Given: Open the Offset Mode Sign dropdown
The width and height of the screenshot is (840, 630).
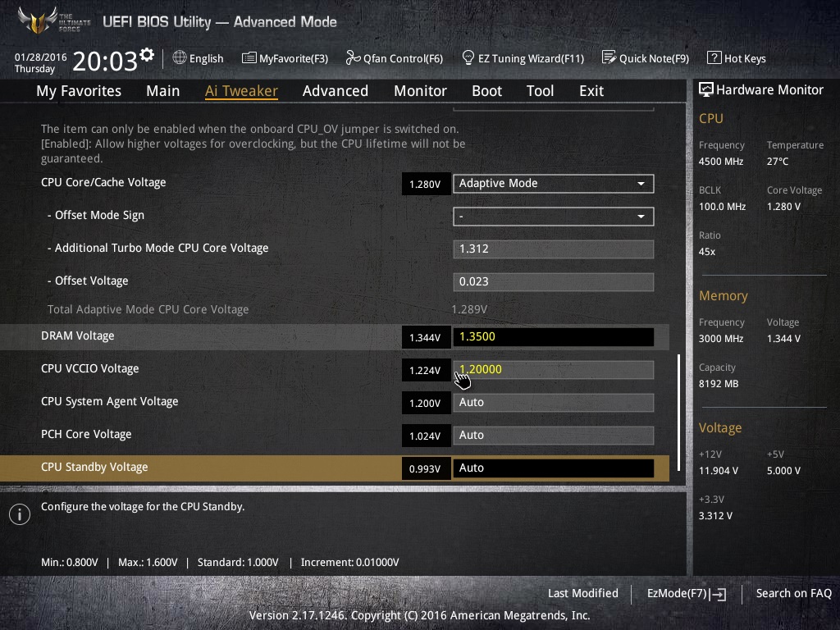Looking at the screenshot, I should tap(554, 217).
